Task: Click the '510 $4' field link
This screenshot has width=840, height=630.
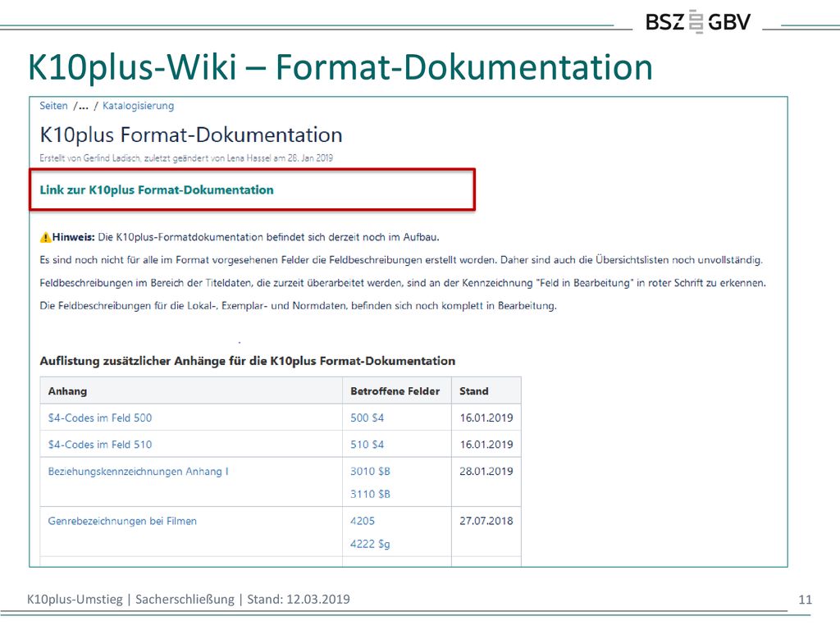Action: point(367,445)
